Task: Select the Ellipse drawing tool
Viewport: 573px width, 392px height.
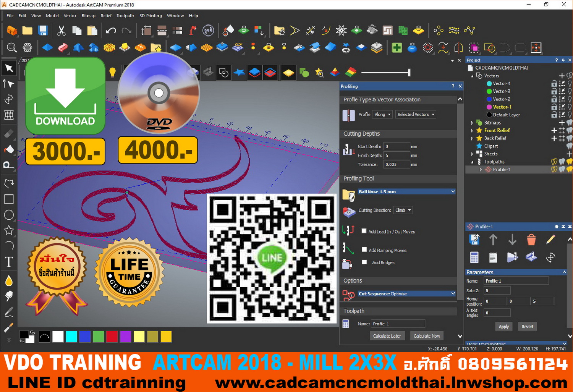Action: point(9,215)
